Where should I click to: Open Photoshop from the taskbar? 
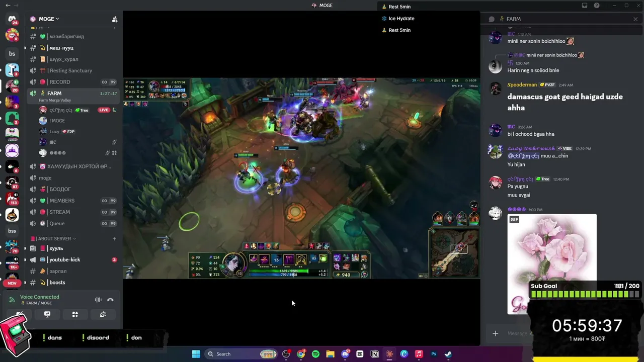pyautogui.click(x=433, y=354)
